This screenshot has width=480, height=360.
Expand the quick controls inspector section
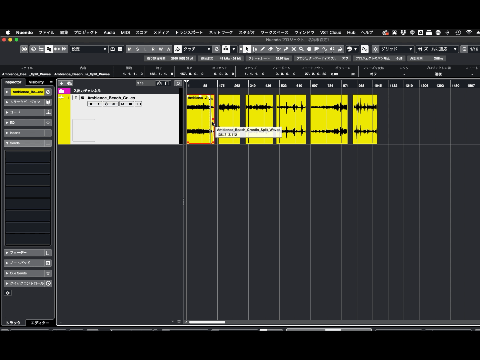pyautogui.click(x=24, y=283)
